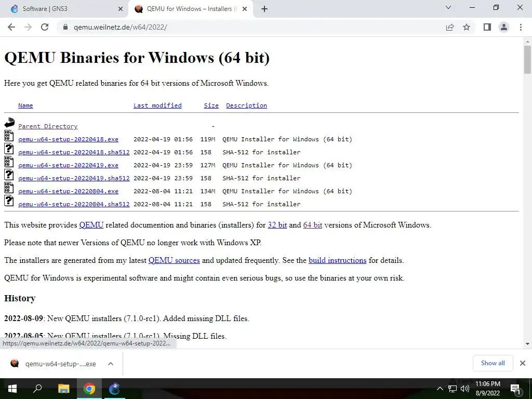
Task: Open GNS3 from the taskbar
Action: (114, 389)
